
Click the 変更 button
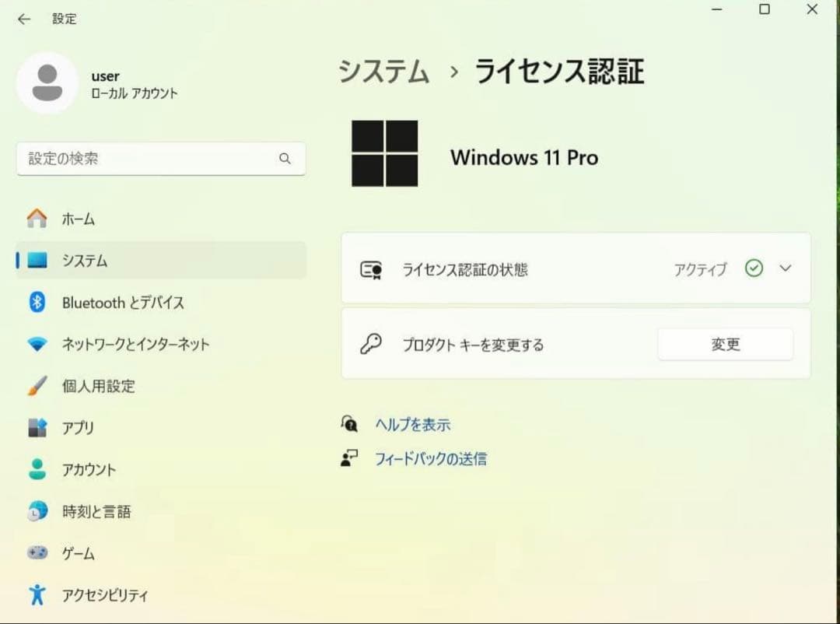tap(724, 343)
